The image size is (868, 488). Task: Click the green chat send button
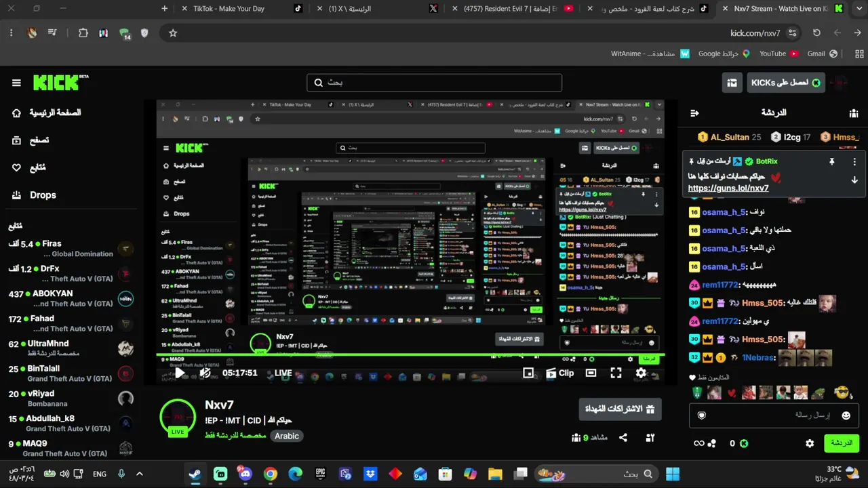coord(841,443)
